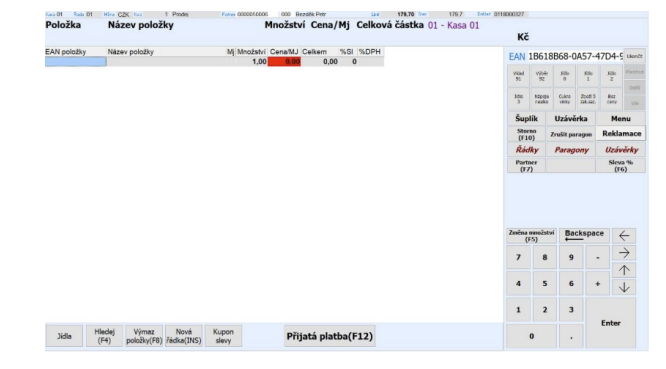Click the up arrow key icon
This screenshot has height=369, width=666.
624,270
